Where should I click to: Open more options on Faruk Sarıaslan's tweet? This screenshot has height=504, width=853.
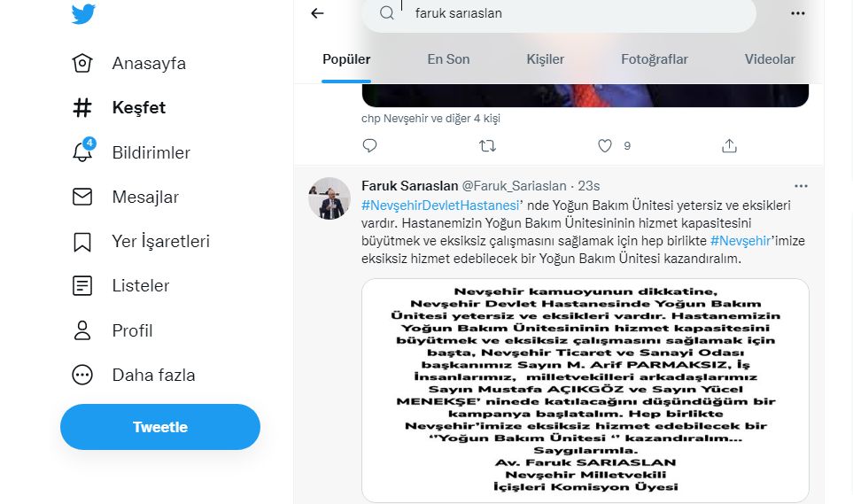pyautogui.click(x=801, y=186)
